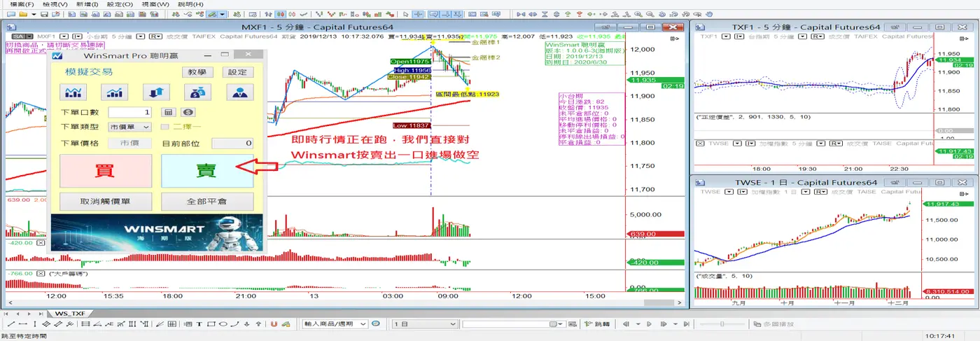This screenshot has width=980, height=341.
Task: Select the horizontal line drawing tool
Action: pos(23,323)
